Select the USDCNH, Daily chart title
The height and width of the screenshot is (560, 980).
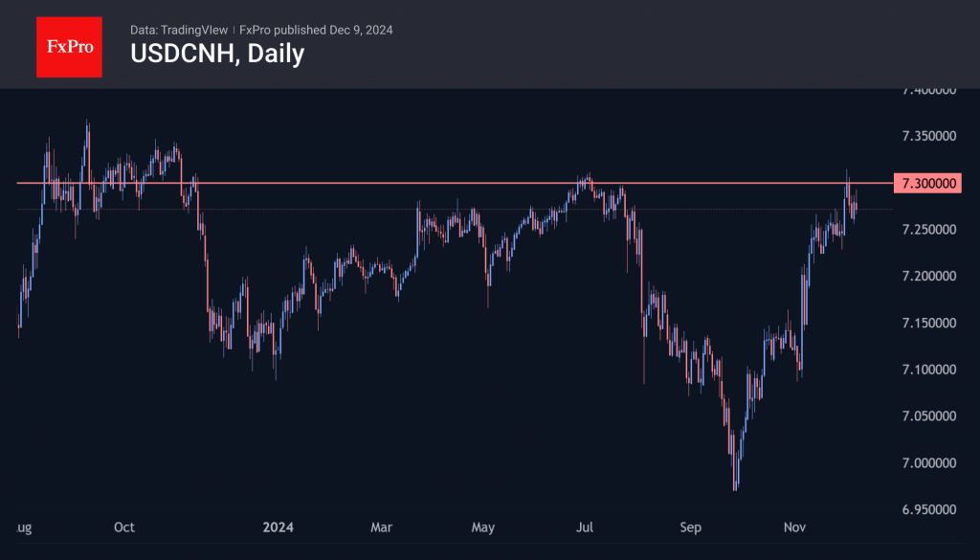point(217,54)
